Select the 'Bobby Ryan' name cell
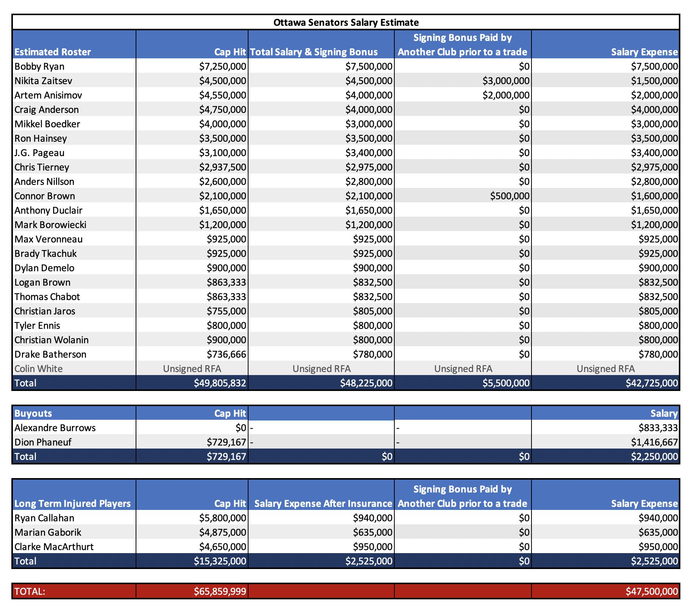Viewport: 694px width, 616px height. coord(74,66)
